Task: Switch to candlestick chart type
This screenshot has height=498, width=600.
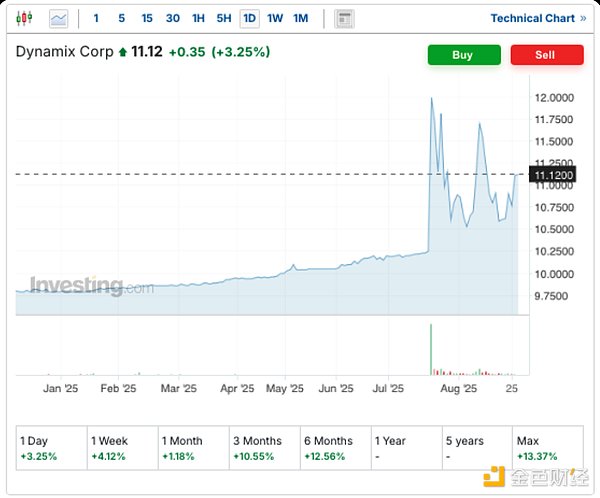Action: click(x=25, y=18)
